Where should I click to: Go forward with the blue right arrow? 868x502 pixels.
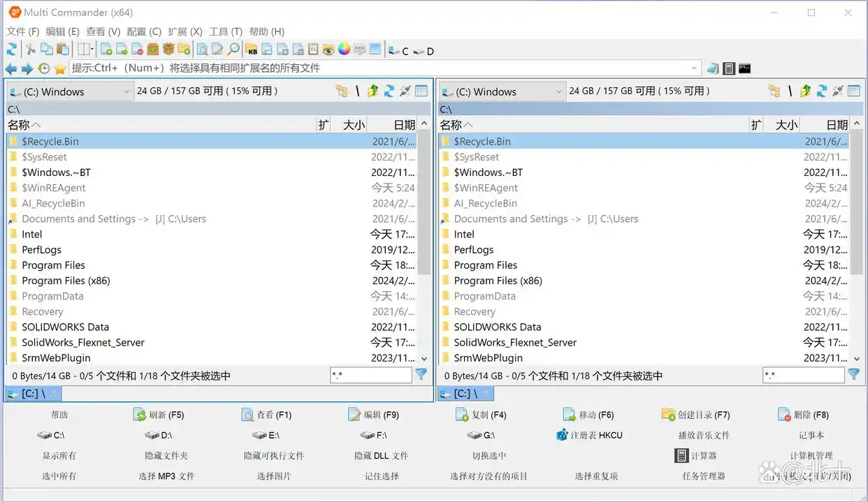click(27, 68)
